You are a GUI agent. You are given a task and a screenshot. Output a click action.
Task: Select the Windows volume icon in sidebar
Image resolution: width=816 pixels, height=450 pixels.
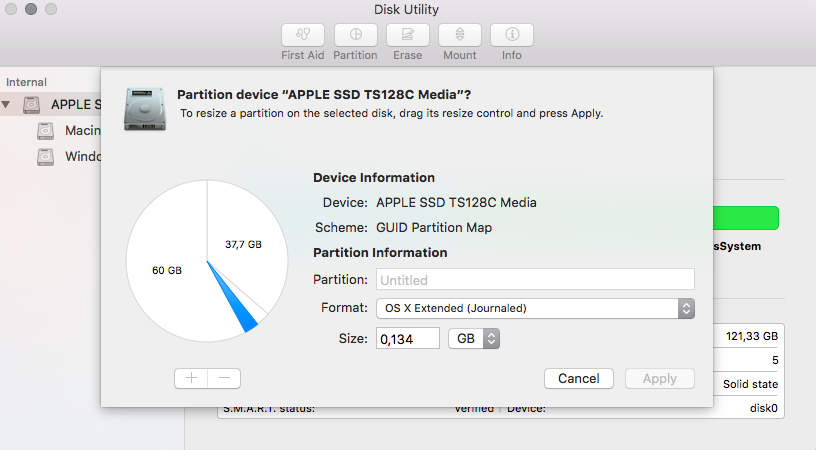46,157
